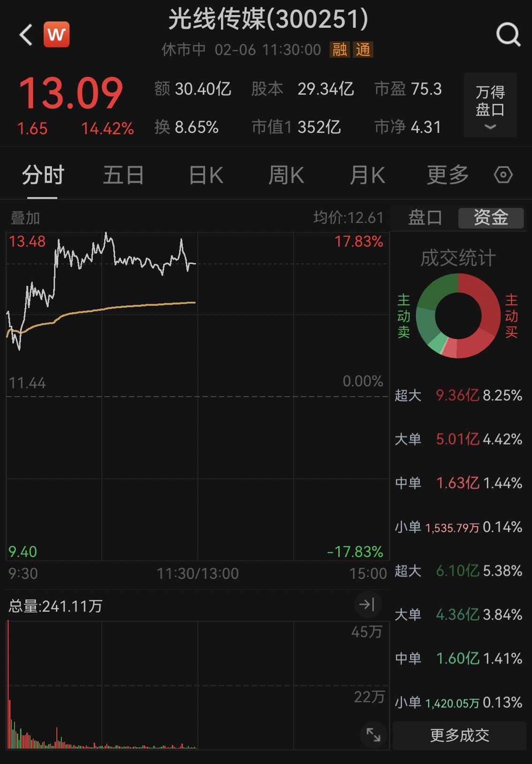532x764 pixels.
Task: Tap the 融 margin trading badge
Action: pos(340,49)
